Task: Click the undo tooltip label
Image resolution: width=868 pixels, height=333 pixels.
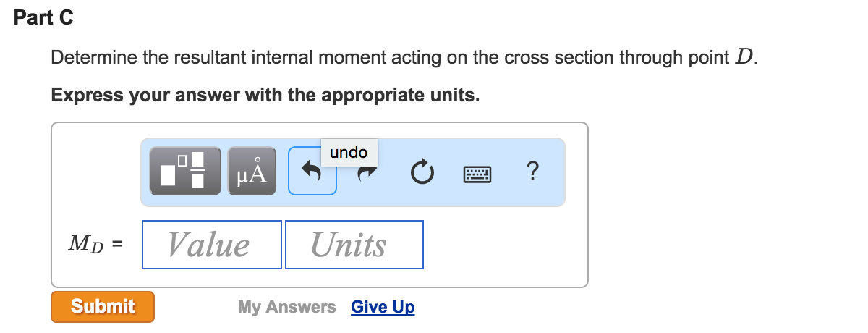Action: point(349,152)
